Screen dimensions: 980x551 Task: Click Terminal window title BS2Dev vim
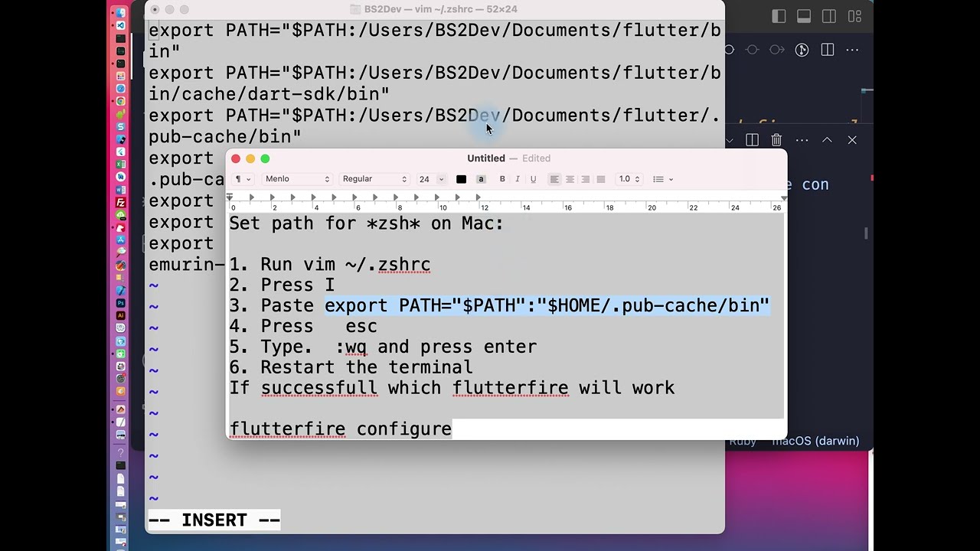pos(441,9)
